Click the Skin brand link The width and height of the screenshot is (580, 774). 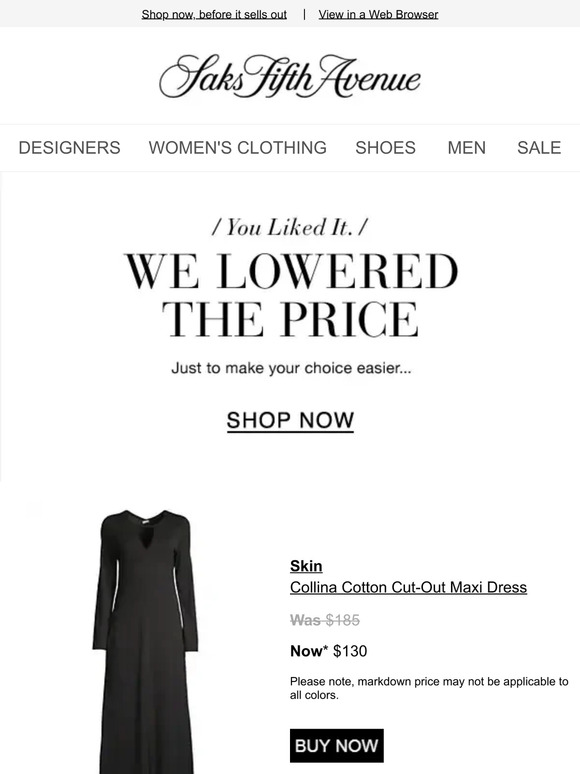coord(306,566)
